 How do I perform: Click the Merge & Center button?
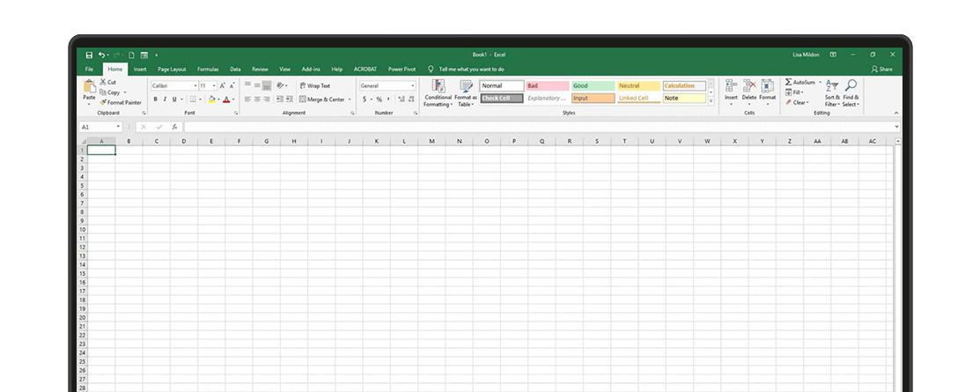[x=322, y=100]
